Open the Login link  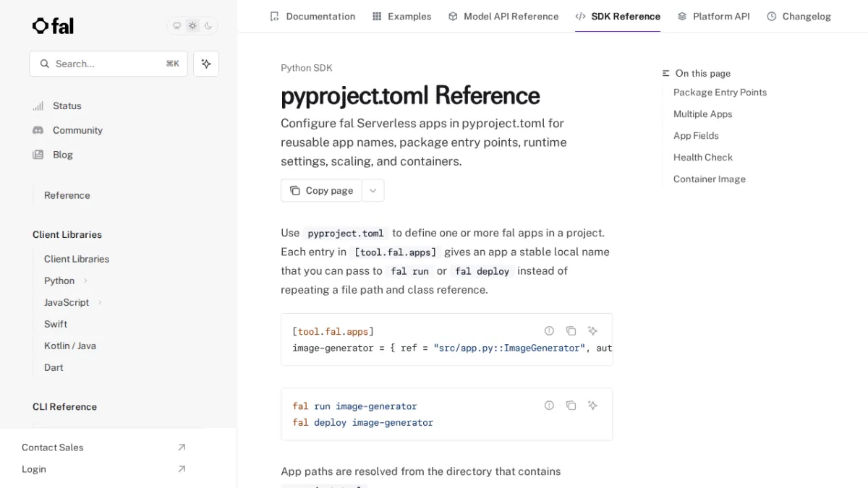(34, 469)
